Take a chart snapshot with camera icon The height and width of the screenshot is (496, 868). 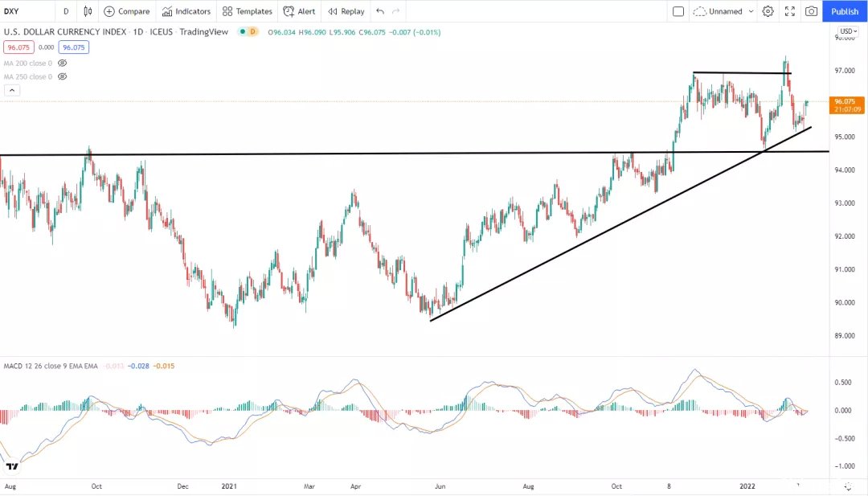(811, 11)
